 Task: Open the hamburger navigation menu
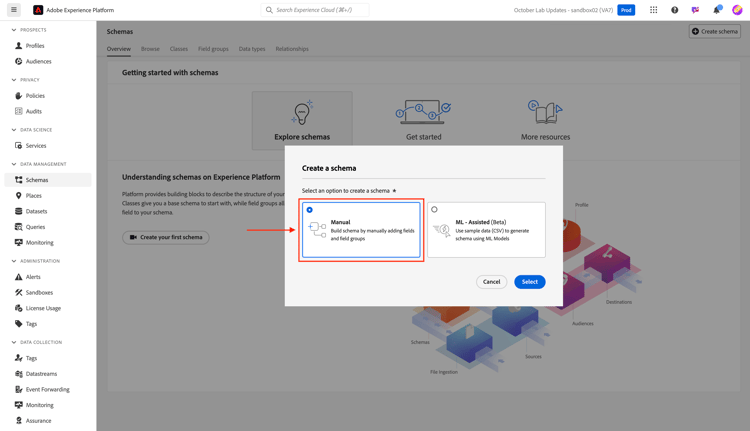pyautogui.click(x=14, y=10)
